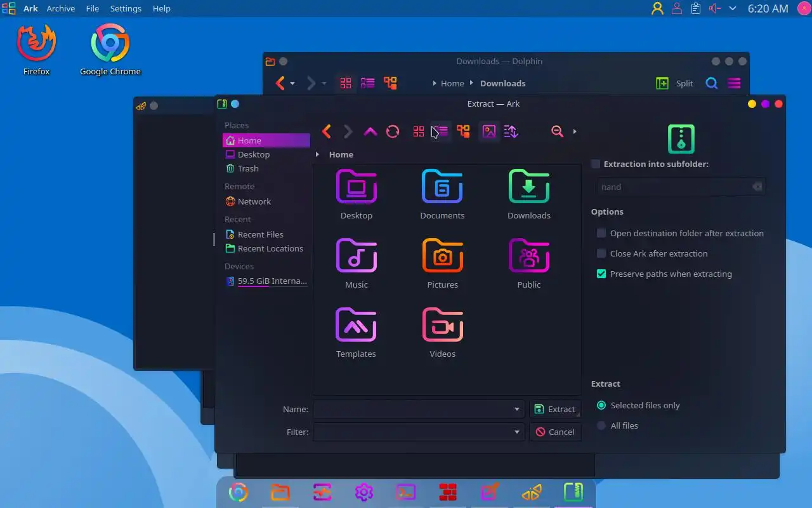This screenshot has height=508, width=812.
Task: Open sorting options in Extract toolbar
Action: pyautogui.click(x=511, y=131)
